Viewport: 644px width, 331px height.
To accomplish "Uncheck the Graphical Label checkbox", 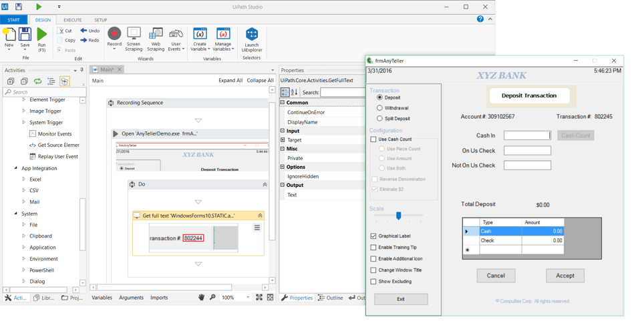I will 373,236.
